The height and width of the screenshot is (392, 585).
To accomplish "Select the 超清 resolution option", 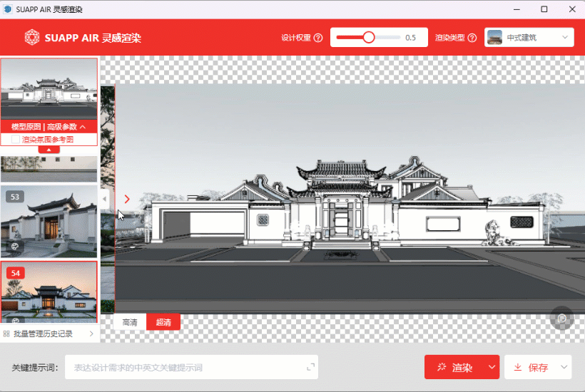I will pyautogui.click(x=163, y=322).
